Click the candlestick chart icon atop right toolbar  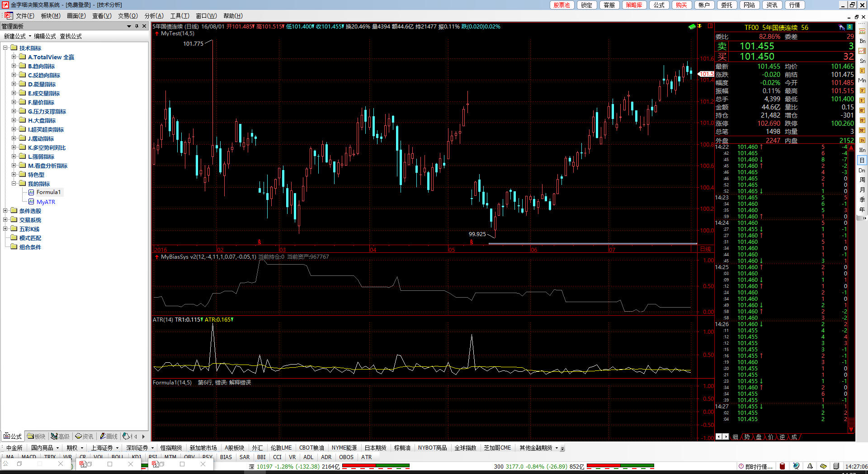coord(862,31)
